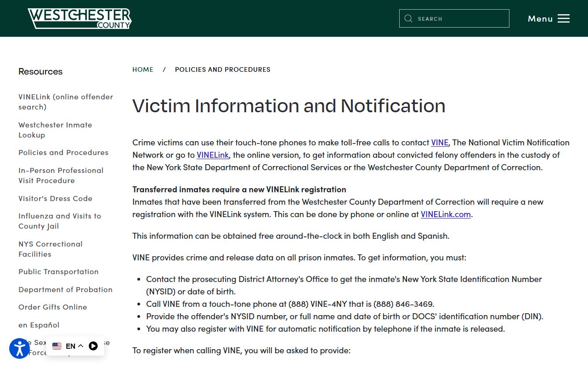Click the bullet about providing offender's NYSID number

345,316
